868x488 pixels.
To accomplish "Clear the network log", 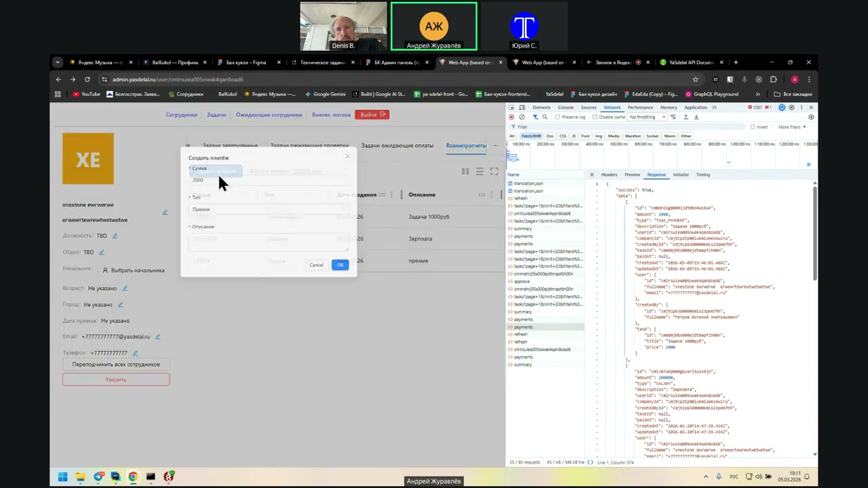I will click(x=521, y=117).
